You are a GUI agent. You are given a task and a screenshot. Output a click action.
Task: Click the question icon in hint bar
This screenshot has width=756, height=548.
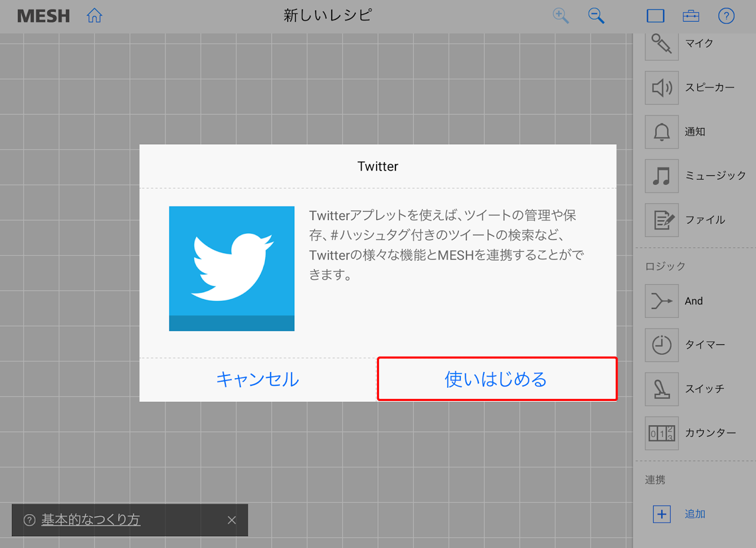pos(29,520)
